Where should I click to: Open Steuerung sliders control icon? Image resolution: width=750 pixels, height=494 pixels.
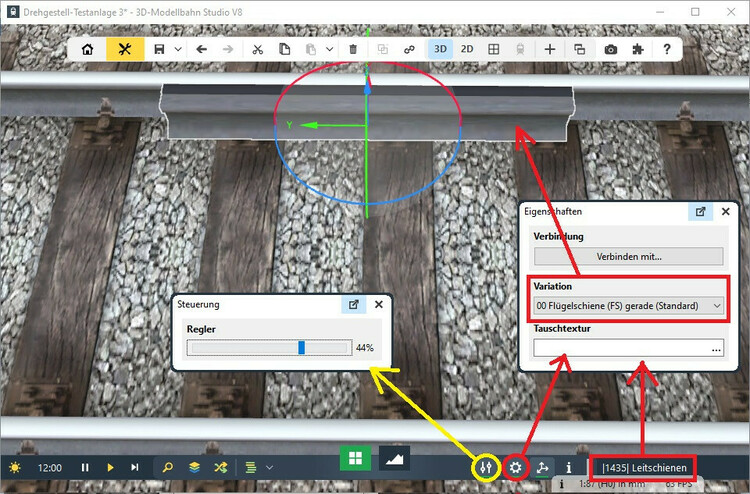[486, 467]
